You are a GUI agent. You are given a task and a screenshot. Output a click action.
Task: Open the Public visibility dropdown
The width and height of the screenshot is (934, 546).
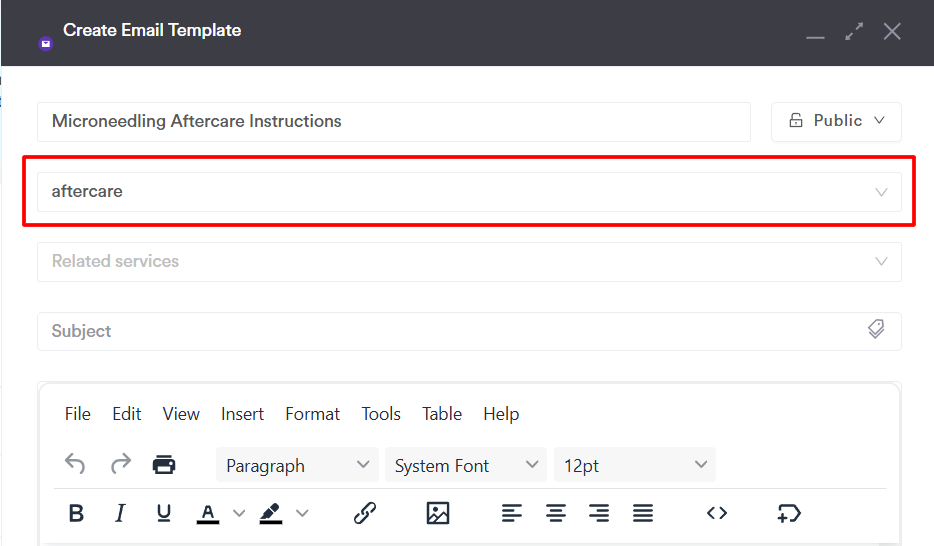click(836, 121)
